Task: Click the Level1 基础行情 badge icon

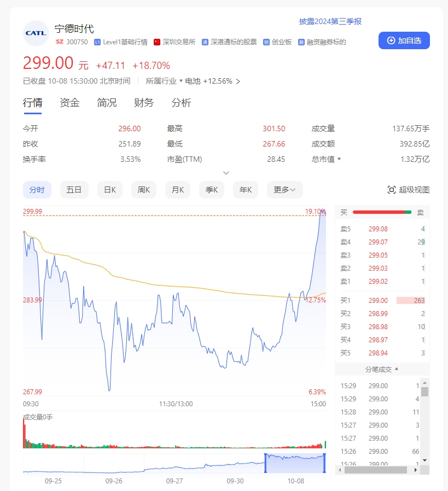Action: coord(97,42)
